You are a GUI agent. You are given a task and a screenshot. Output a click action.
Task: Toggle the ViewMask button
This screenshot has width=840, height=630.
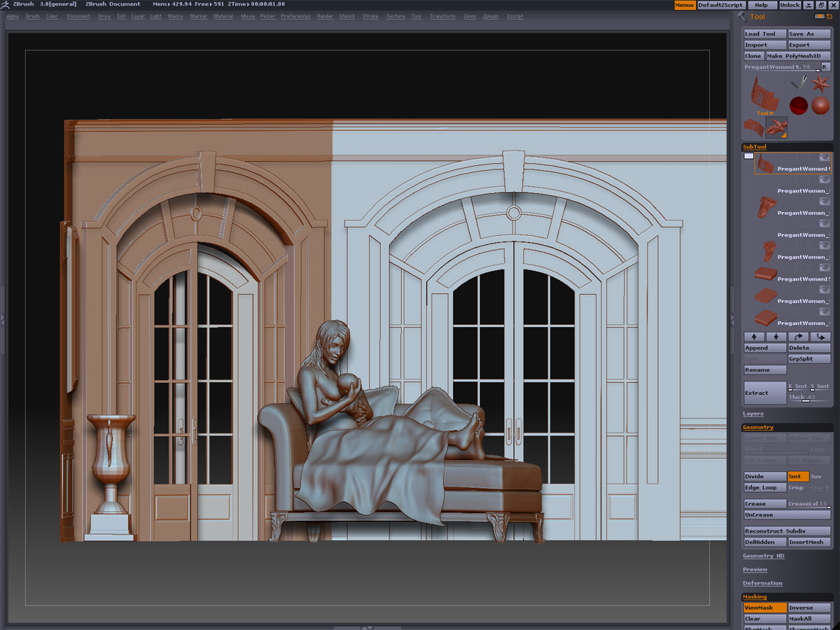[765, 608]
